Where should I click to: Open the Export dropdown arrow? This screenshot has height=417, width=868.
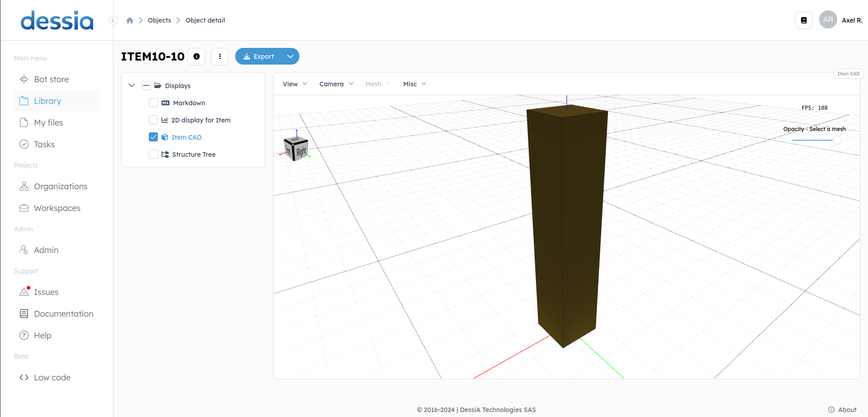point(290,56)
